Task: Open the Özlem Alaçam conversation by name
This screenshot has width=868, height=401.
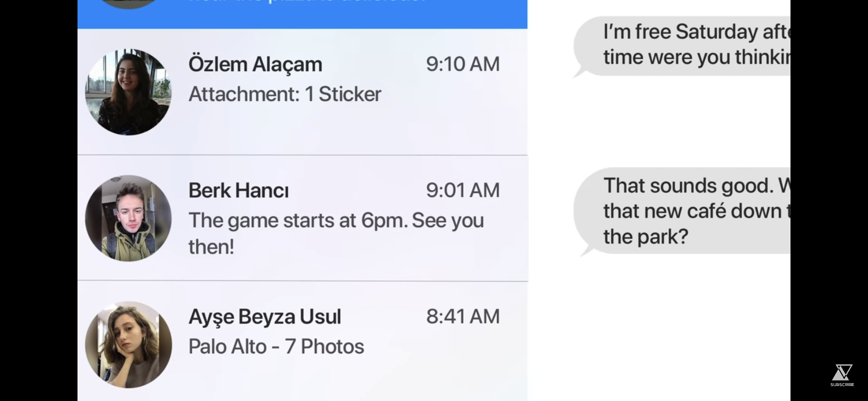Action: (x=255, y=64)
